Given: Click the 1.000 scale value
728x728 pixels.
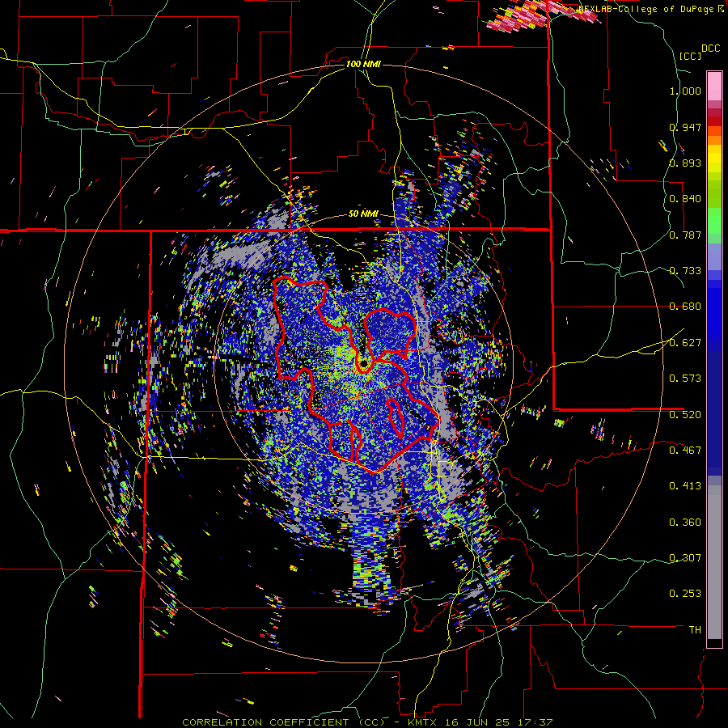Looking at the screenshot, I should click(x=685, y=91).
